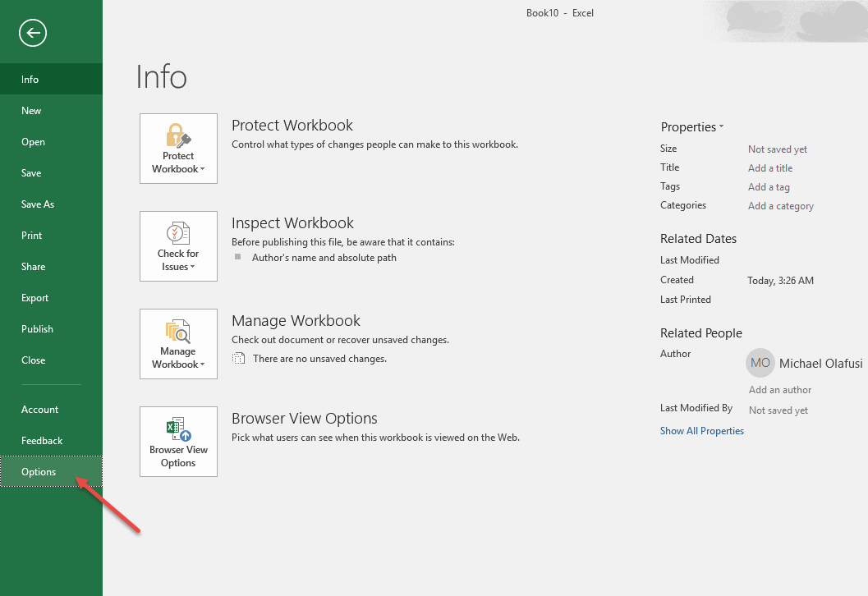Click the MO author avatar icon
The height and width of the screenshot is (596, 868).
(x=760, y=363)
